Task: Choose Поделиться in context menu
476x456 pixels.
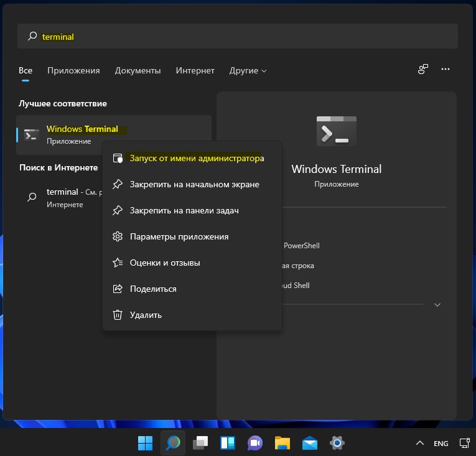Action: pyautogui.click(x=192, y=289)
